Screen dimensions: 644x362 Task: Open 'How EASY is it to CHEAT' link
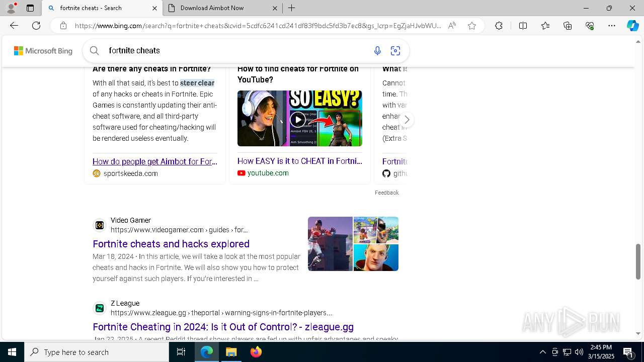[299, 161]
